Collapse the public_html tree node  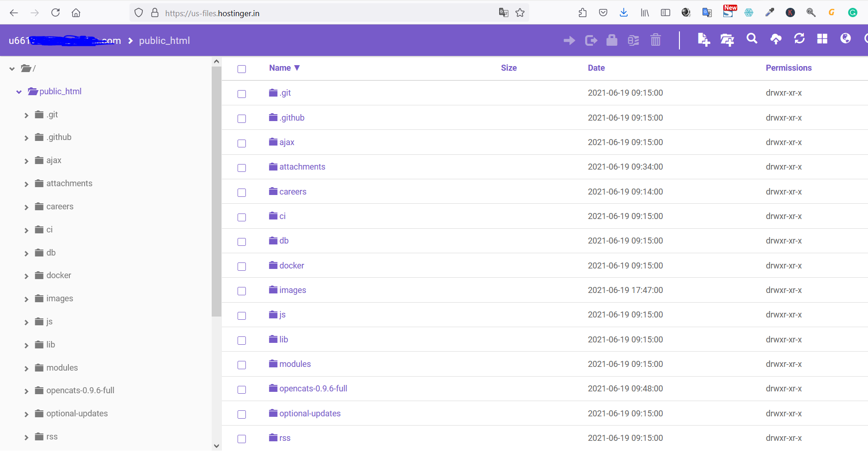19,92
